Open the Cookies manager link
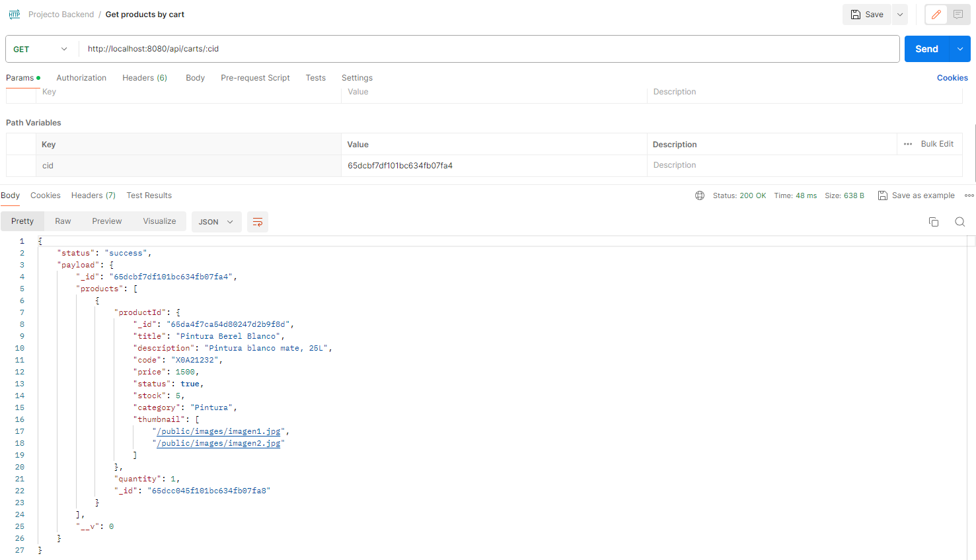Image resolution: width=976 pixels, height=560 pixels. pyautogui.click(x=952, y=78)
